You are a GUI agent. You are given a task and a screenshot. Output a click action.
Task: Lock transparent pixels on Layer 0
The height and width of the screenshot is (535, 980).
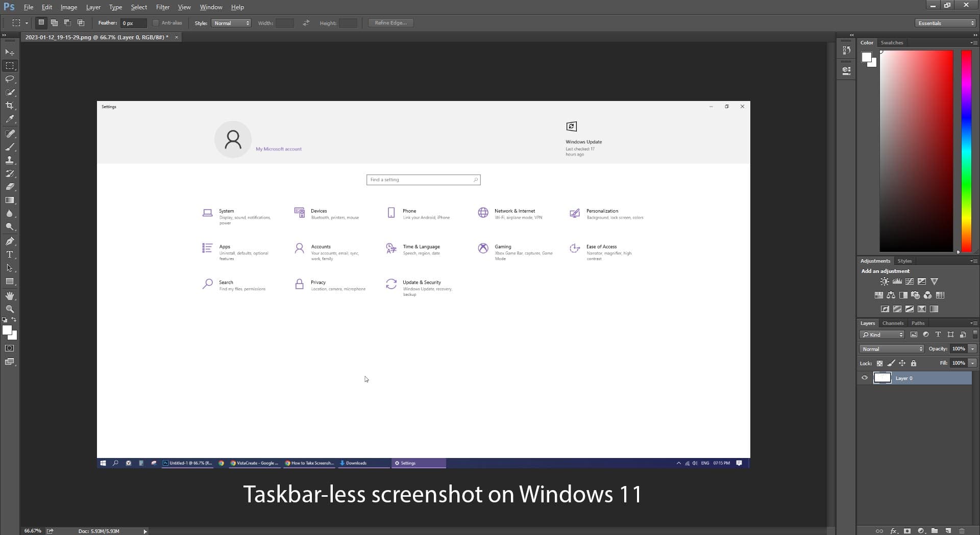[x=879, y=363]
